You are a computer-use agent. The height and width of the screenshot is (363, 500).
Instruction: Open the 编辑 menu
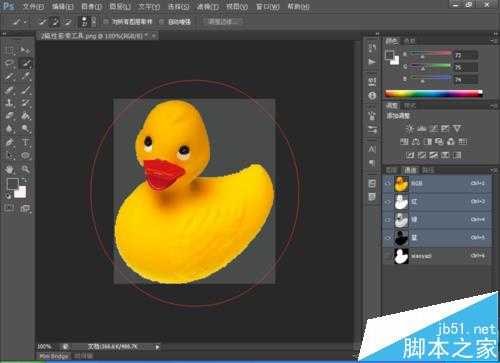click(x=63, y=6)
